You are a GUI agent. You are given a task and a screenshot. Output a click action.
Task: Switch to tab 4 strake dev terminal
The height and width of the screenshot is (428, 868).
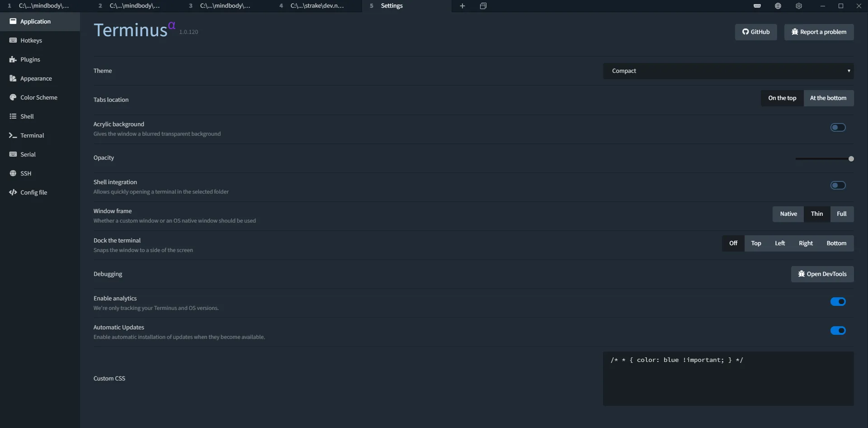(316, 6)
